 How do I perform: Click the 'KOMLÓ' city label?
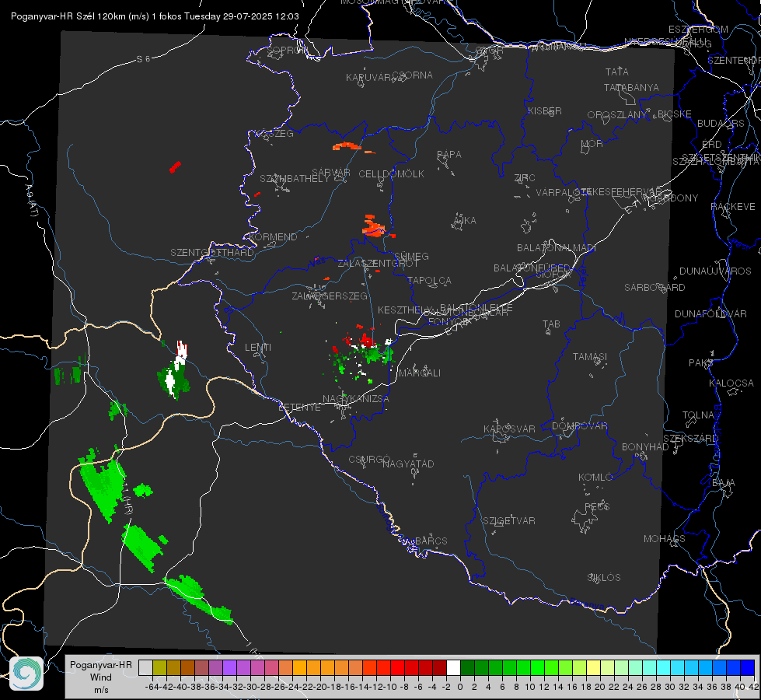pyautogui.click(x=595, y=478)
